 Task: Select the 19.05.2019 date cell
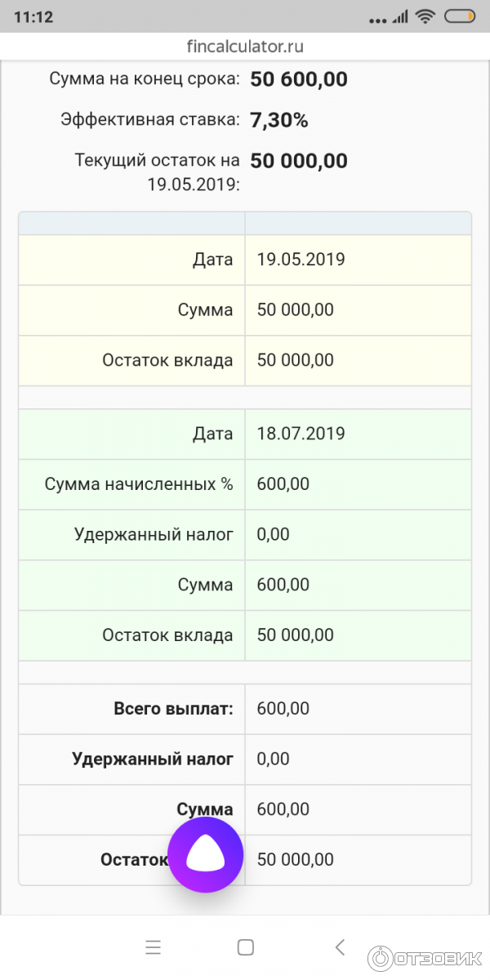(x=301, y=260)
